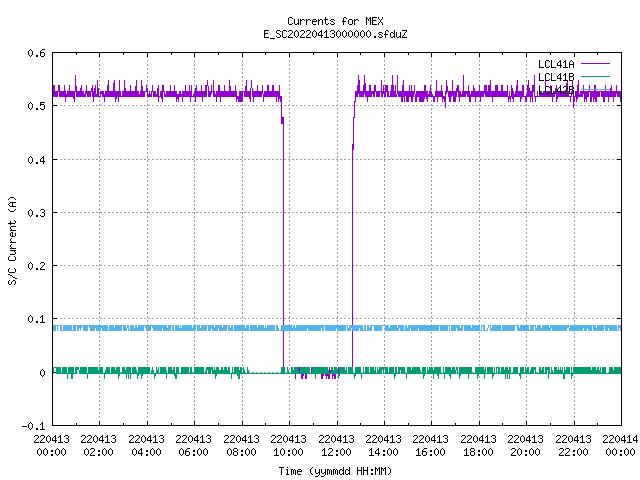The width and height of the screenshot is (640, 480).
Task: Click the x-axis tick '220413 00:00'
Action: 51,446
